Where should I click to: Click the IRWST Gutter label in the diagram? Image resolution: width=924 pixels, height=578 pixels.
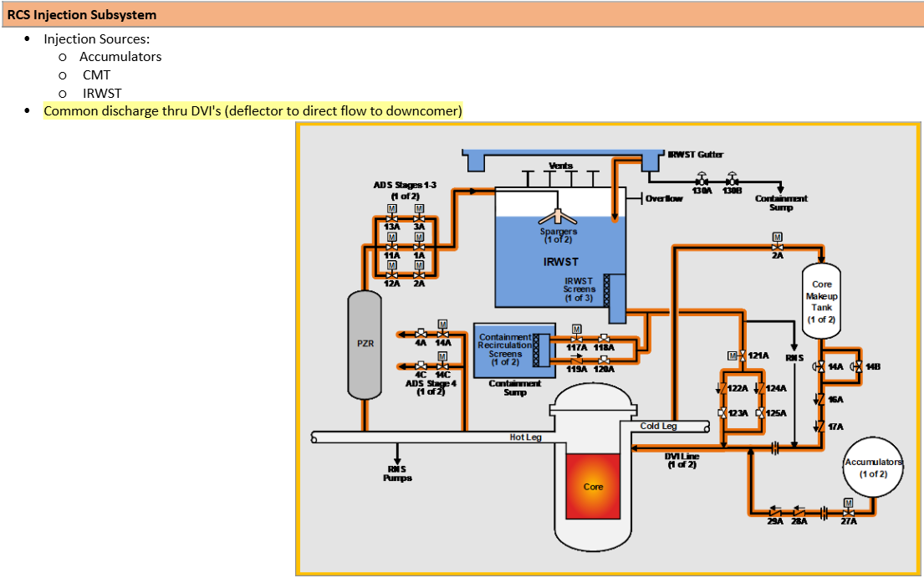coord(696,155)
